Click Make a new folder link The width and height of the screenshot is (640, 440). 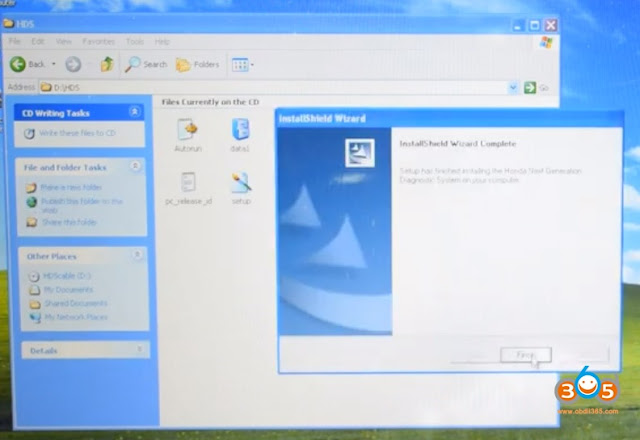[71, 187]
